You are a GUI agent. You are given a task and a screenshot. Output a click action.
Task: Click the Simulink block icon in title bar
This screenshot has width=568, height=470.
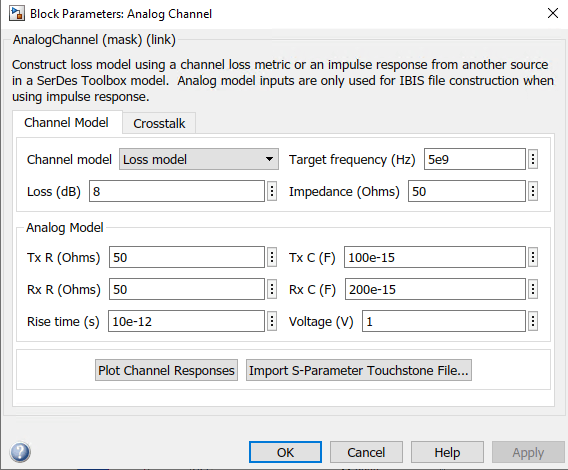tap(17, 13)
